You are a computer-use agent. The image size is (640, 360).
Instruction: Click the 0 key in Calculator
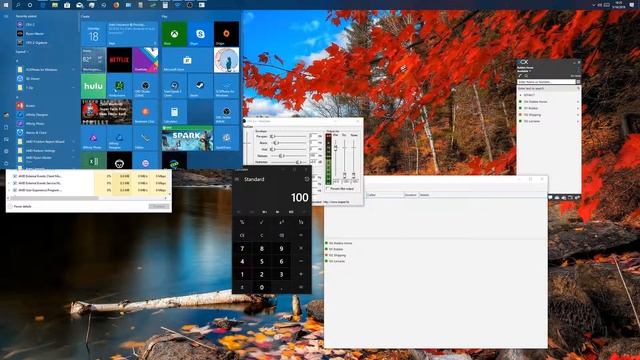coord(262,287)
